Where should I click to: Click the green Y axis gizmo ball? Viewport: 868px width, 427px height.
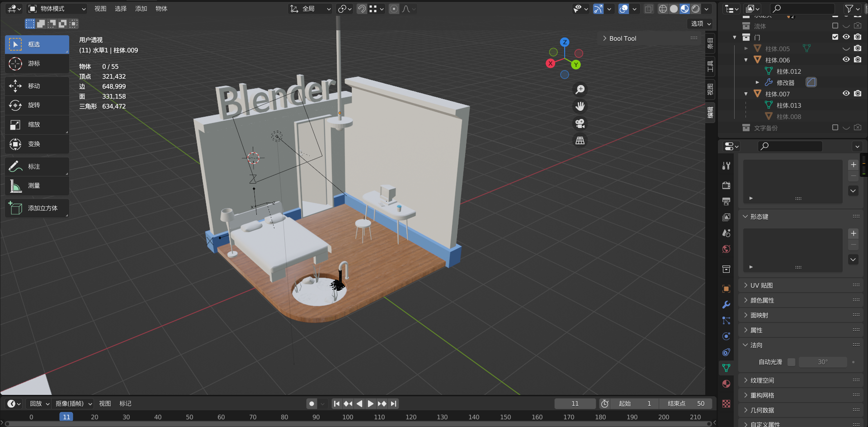click(x=576, y=65)
